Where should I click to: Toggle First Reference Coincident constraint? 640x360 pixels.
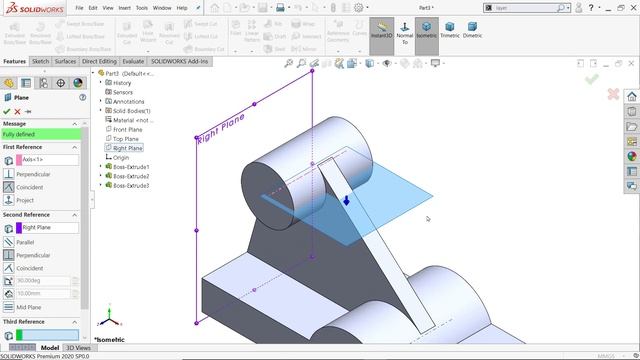(x=9, y=187)
